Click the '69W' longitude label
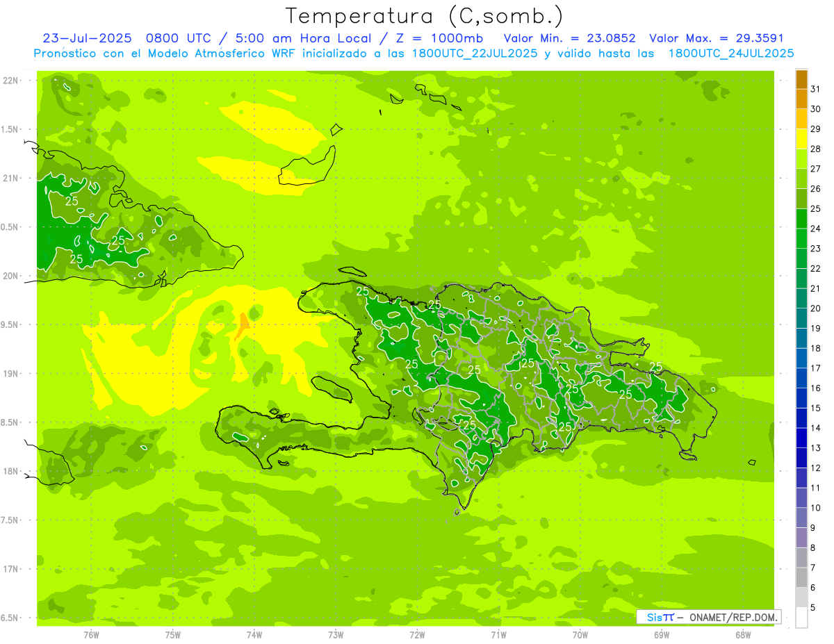This screenshot has height=644, width=834. [662, 634]
